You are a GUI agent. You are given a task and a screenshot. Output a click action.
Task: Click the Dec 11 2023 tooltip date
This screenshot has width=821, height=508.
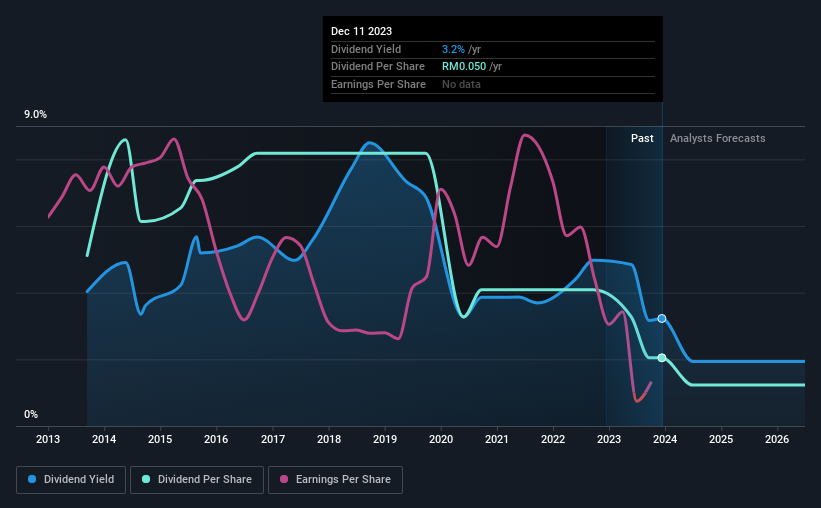tap(361, 31)
